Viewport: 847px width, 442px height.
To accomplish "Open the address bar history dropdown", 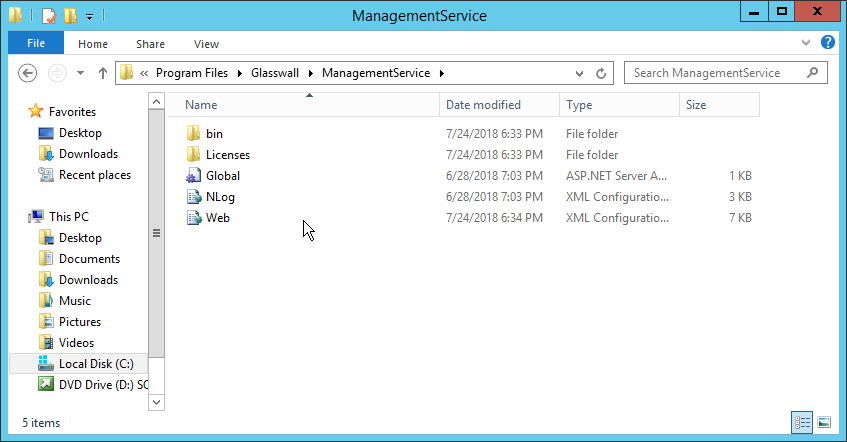I will tap(579, 73).
